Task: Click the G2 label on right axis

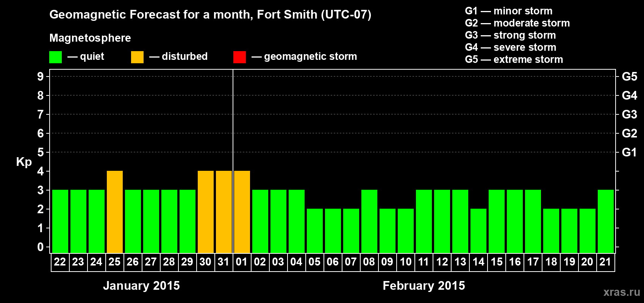Action: point(630,133)
